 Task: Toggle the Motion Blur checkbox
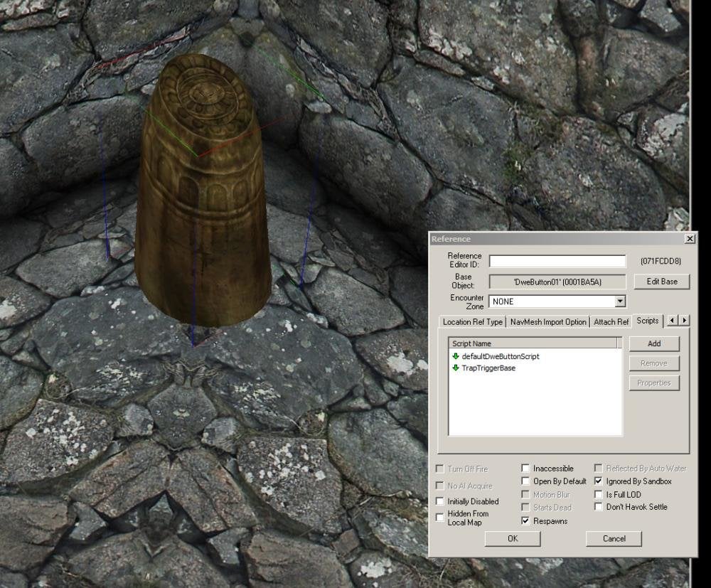click(x=525, y=494)
